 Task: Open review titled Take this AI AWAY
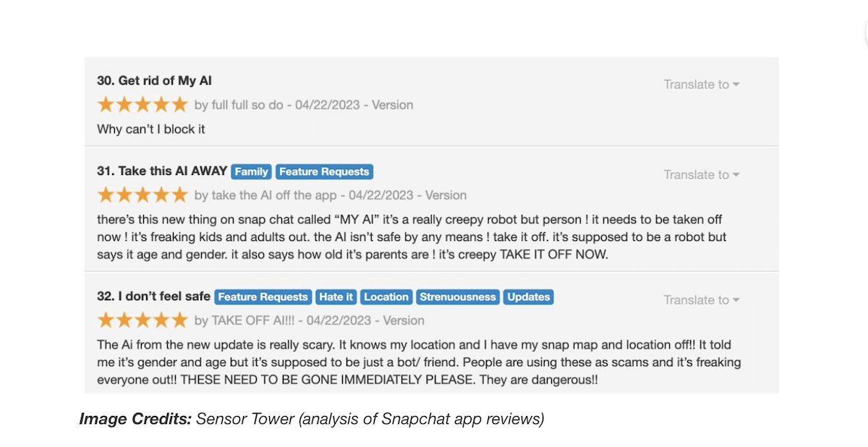tap(162, 171)
